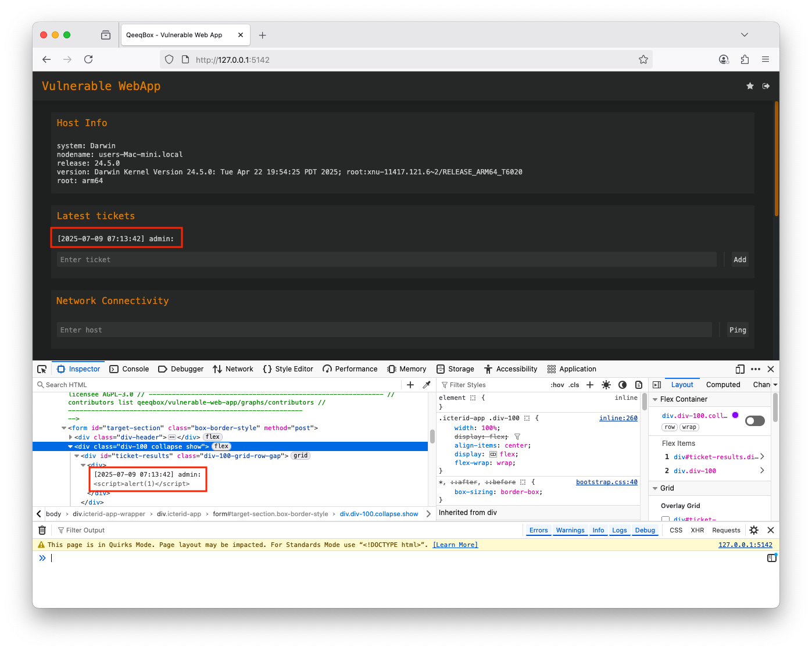Viewport: 812px width, 651px height.
Task: Click the create new node plus icon in Inspector
Action: point(410,385)
